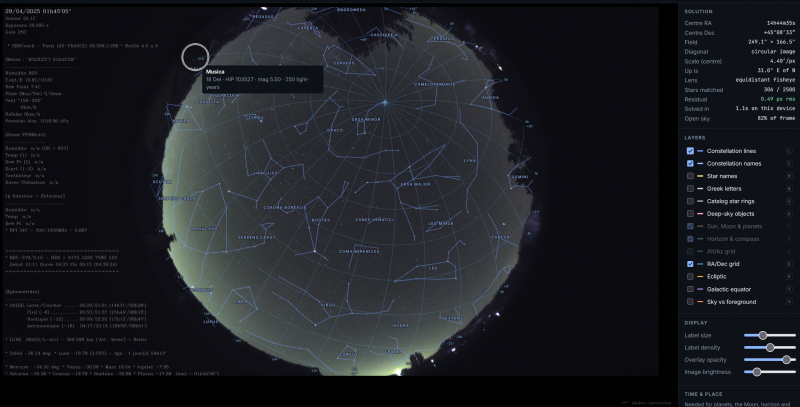The image size is (800, 407).
Task: Click the LEO MINOR constellation label
Action: tap(441, 223)
